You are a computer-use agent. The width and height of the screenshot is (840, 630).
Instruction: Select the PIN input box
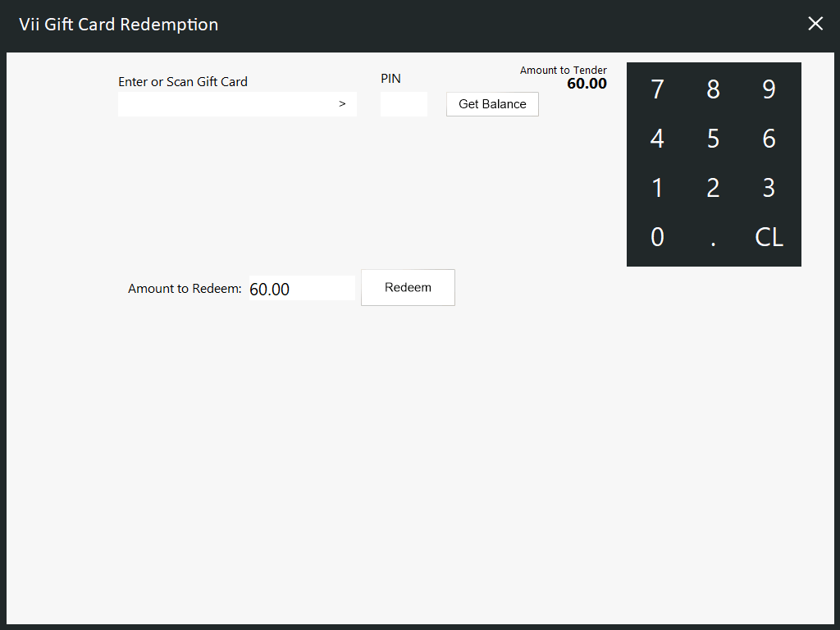pyautogui.click(x=404, y=104)
